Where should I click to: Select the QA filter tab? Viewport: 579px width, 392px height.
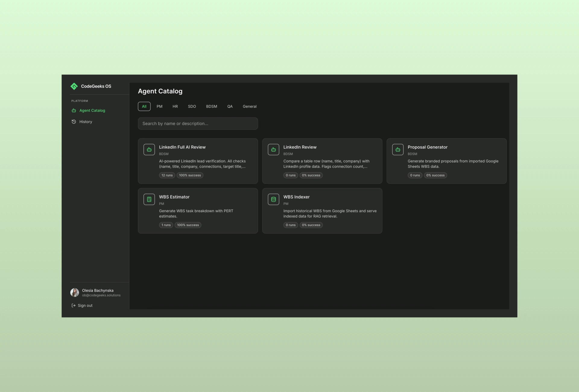click(230, 106)
